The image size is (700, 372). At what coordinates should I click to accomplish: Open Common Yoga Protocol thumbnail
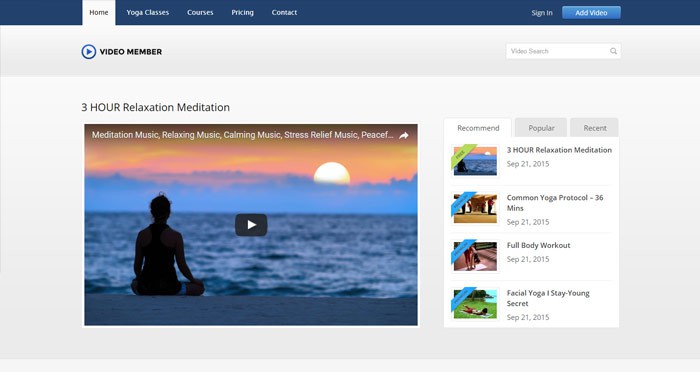pyautogui.click(x=475, y=208)
